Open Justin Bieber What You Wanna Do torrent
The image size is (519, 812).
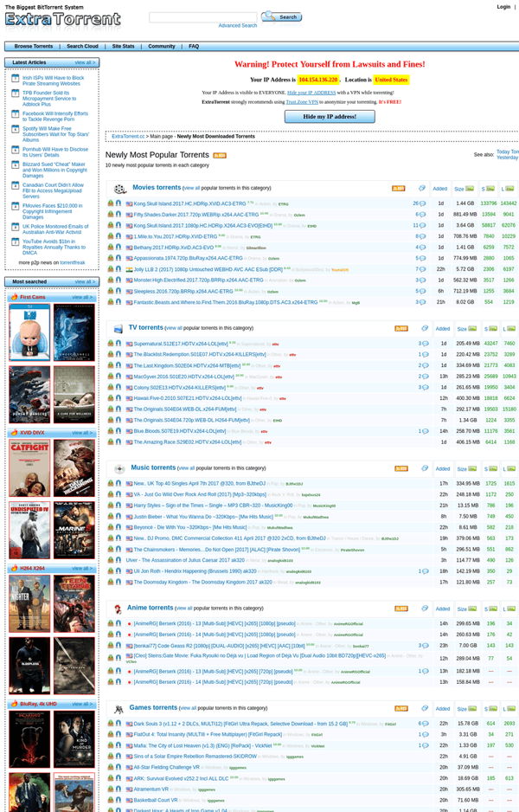[204, 516]
